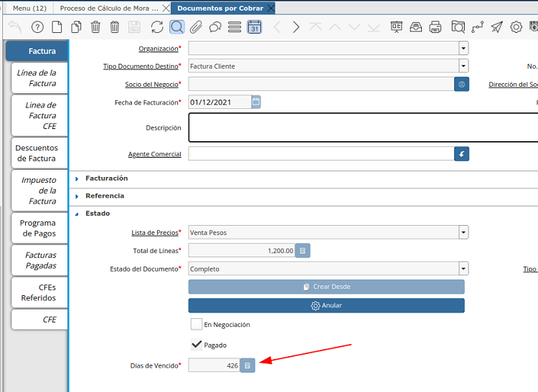Open the Chat icon in toolbar

[215, 27]
